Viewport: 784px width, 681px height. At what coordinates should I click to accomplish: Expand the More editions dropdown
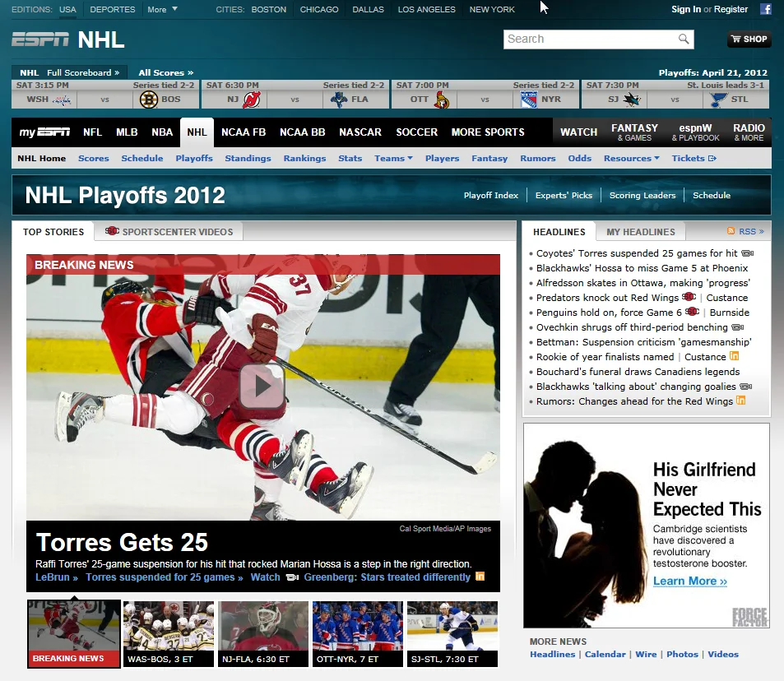tap(163, 10)
